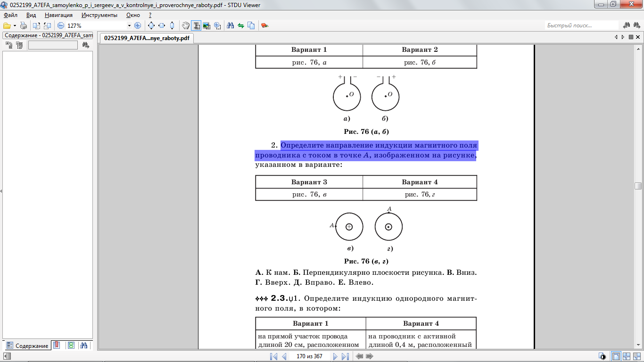Focus the quick search field

582,25
